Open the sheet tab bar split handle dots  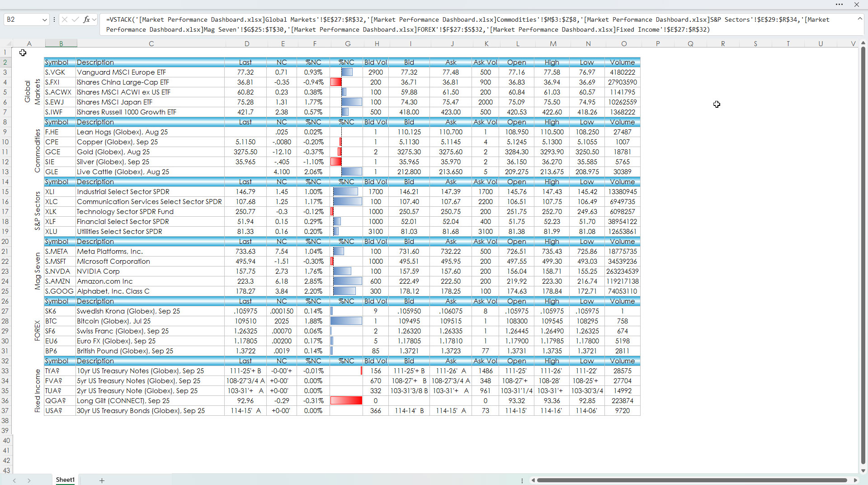coord(522,480)
